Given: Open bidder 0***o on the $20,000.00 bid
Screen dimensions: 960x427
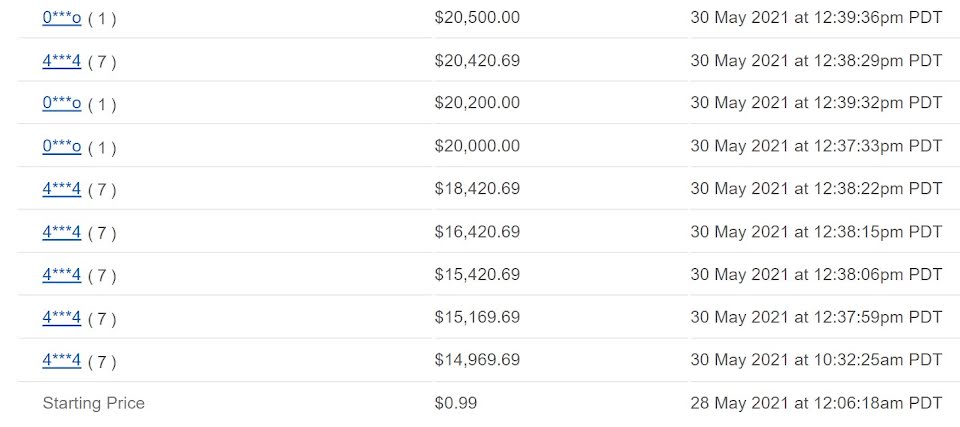Looking at the screenshot, I should pos(61,146).
